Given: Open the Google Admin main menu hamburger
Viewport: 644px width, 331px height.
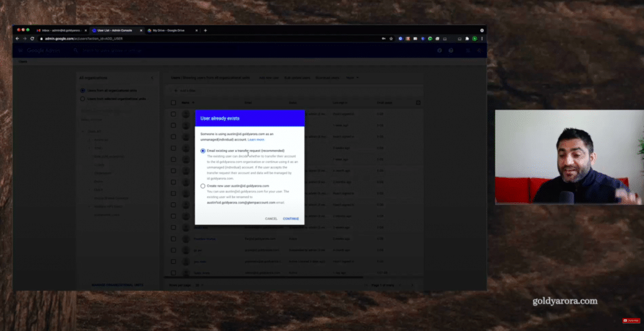Looking at the screenshot, I should [x=20, y=51].
